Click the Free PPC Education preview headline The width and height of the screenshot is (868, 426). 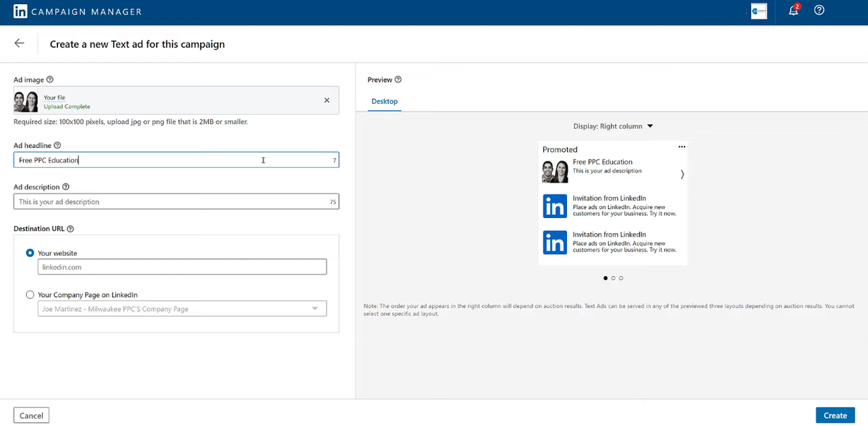[603, 162]
